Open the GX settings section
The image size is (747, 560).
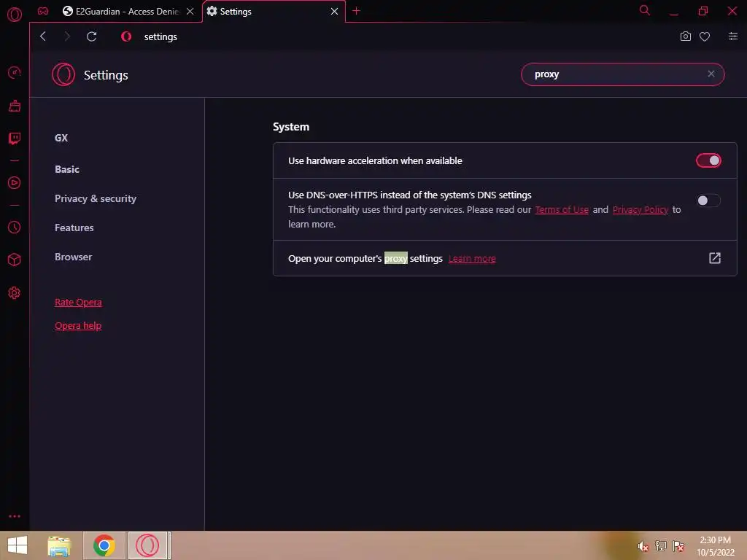[x=61, y=138]
